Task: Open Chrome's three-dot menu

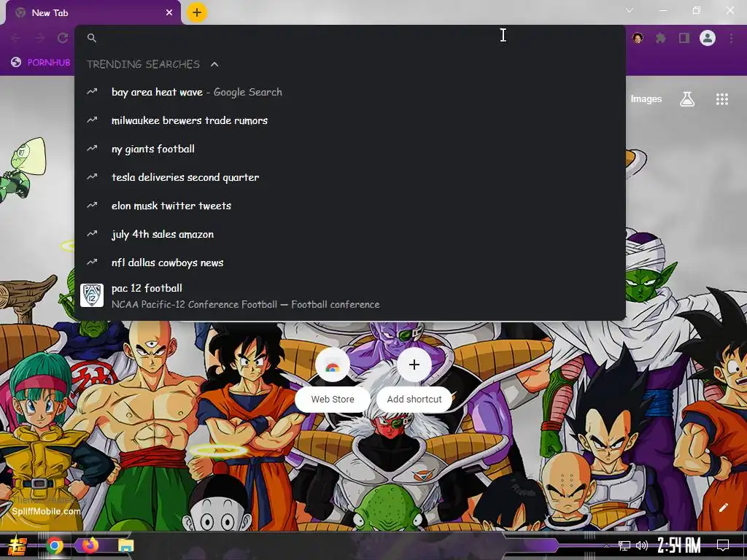Action: click(x=731, y=38)
